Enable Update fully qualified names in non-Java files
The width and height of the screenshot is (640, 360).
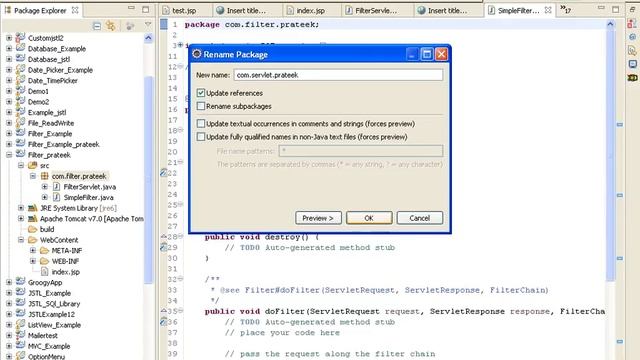[201, 137]
